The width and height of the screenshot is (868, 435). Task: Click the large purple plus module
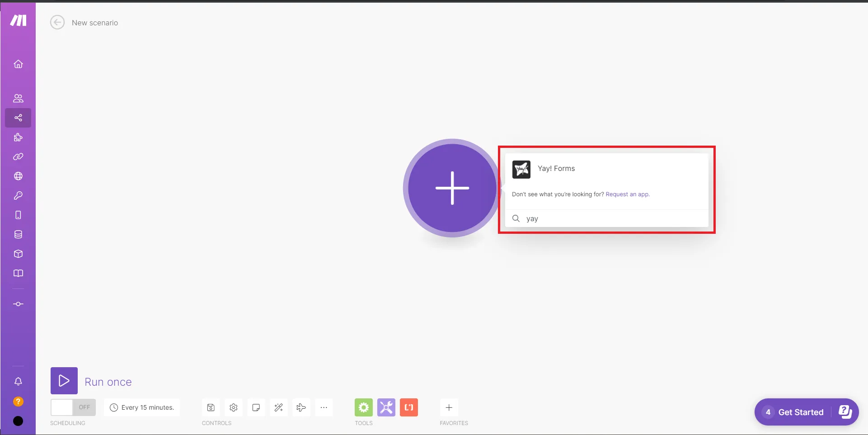coord(452,188)
